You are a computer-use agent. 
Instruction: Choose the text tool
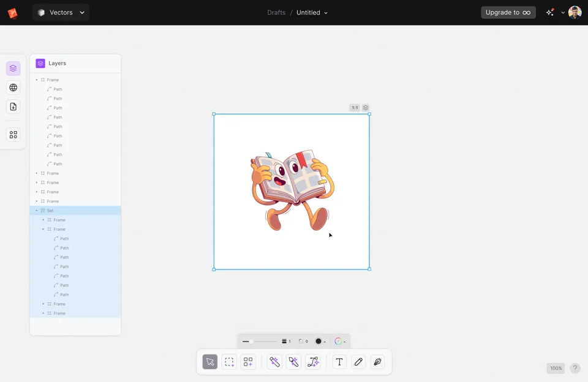coord(339,362)
